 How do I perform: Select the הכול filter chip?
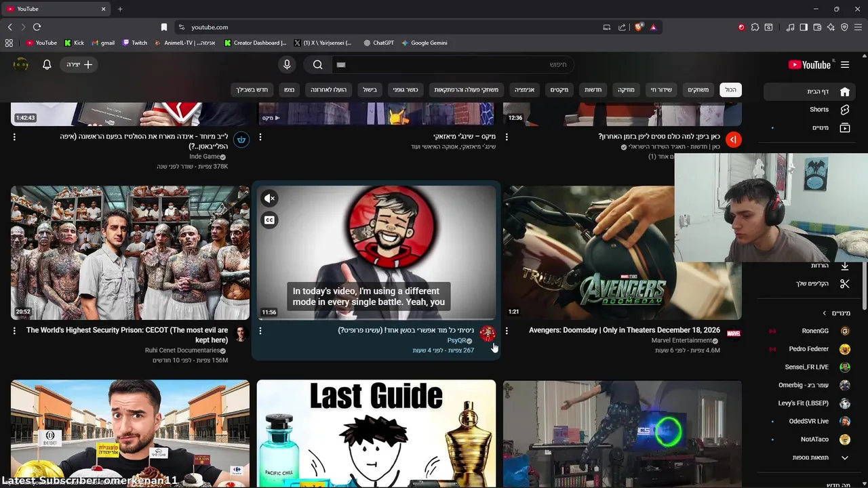(730, 89)
